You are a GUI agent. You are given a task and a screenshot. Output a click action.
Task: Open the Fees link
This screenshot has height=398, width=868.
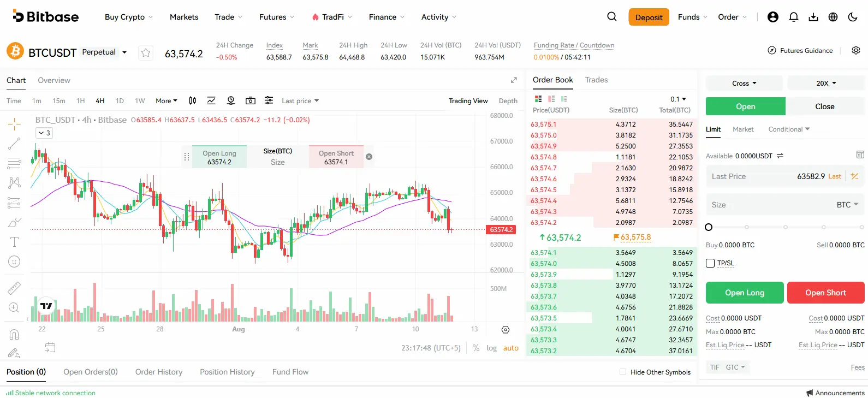tap(858, 367)
